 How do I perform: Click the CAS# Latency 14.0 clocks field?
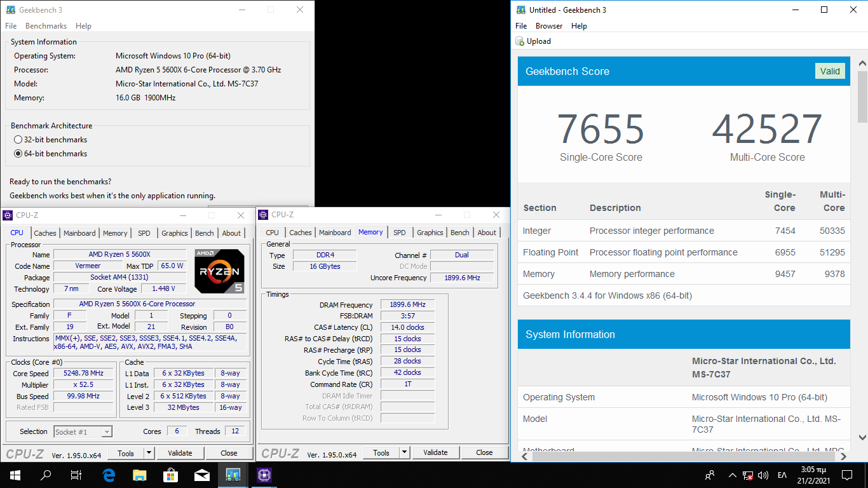click(407, 328)
